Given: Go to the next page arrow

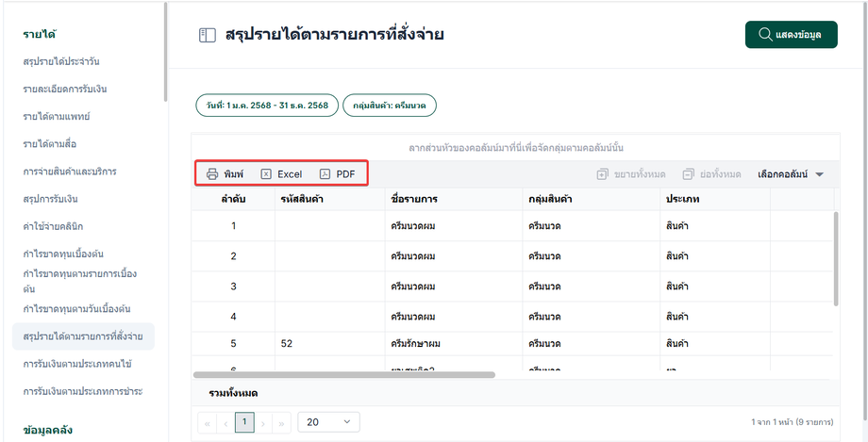Looking at the screenshot, I should tap(263, 423).
